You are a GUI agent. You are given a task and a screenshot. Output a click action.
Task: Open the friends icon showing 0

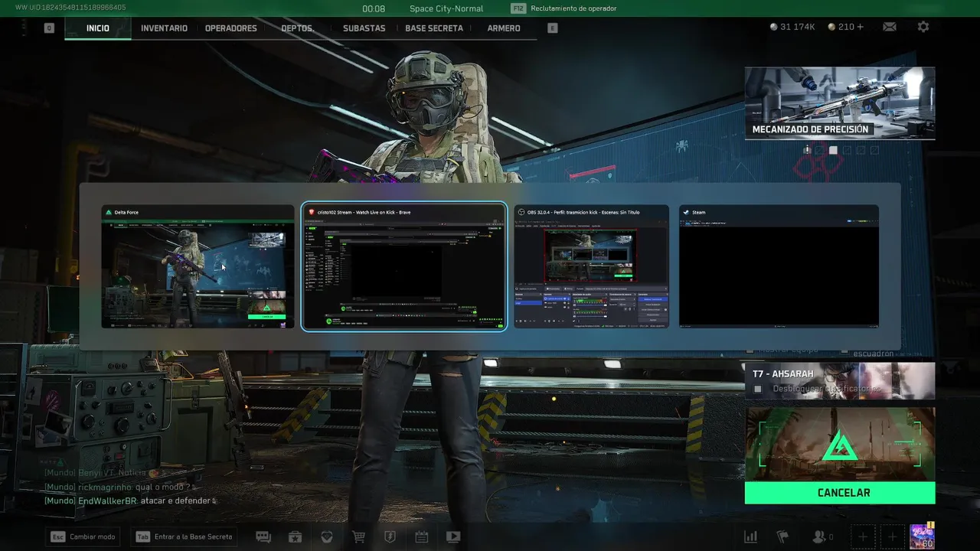click(x=823, y=537)
